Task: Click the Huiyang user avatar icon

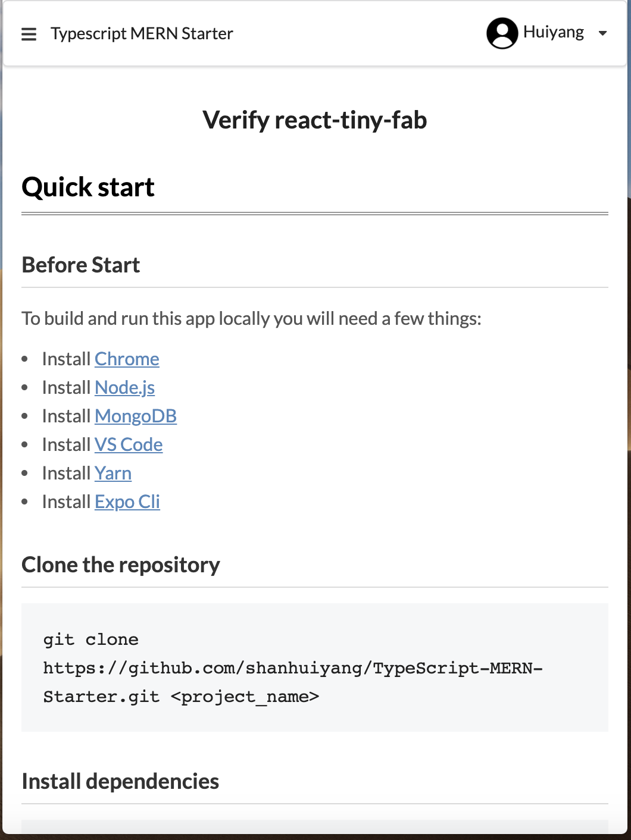Action: (502, 33)
